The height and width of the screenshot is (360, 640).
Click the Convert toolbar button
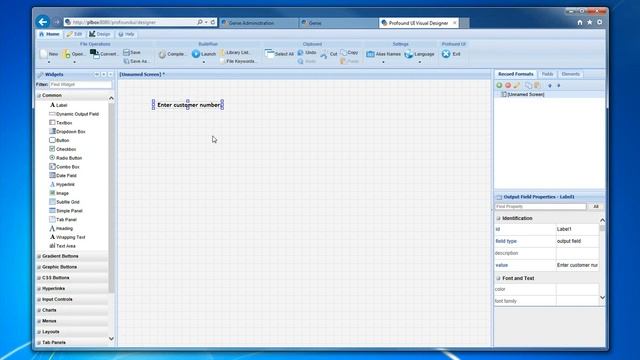[x=104, y=53]
